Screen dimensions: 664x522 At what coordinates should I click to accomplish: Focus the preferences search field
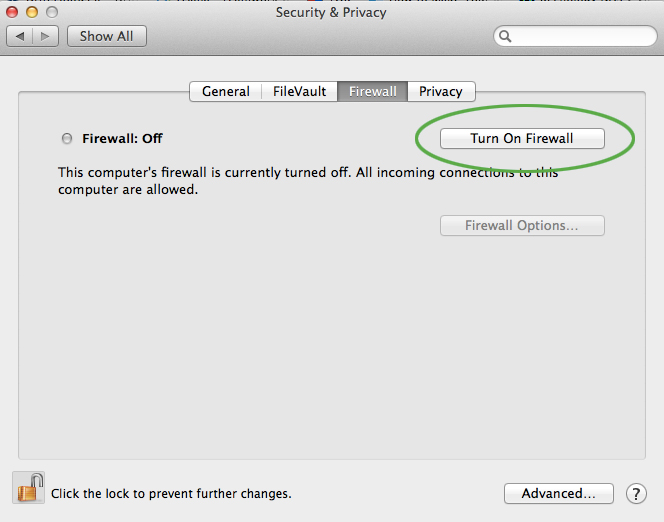point(580,36)
